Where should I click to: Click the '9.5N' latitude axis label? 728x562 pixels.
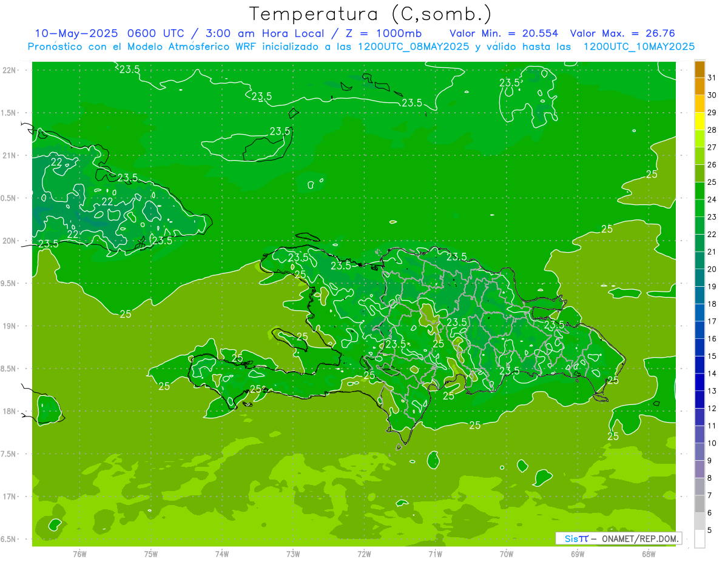[9, 284]
